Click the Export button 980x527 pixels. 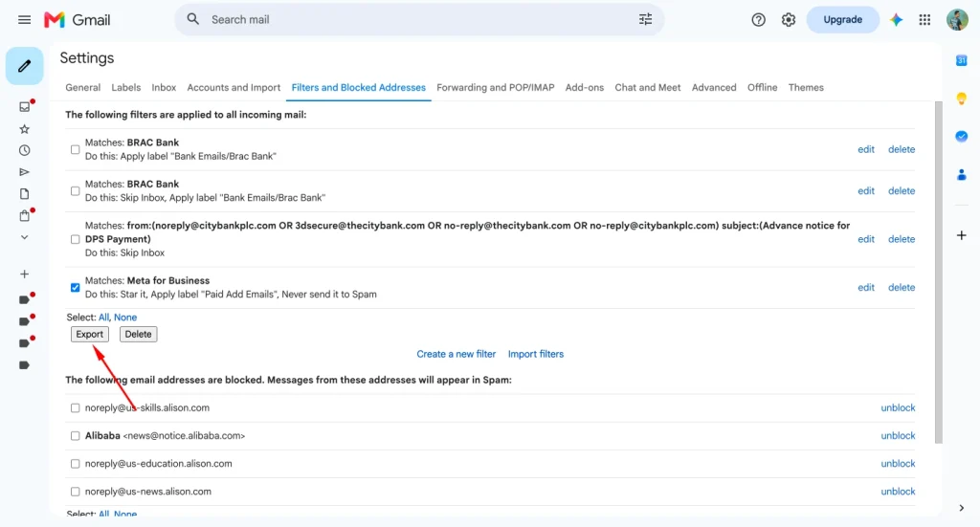tap(89, 334)
